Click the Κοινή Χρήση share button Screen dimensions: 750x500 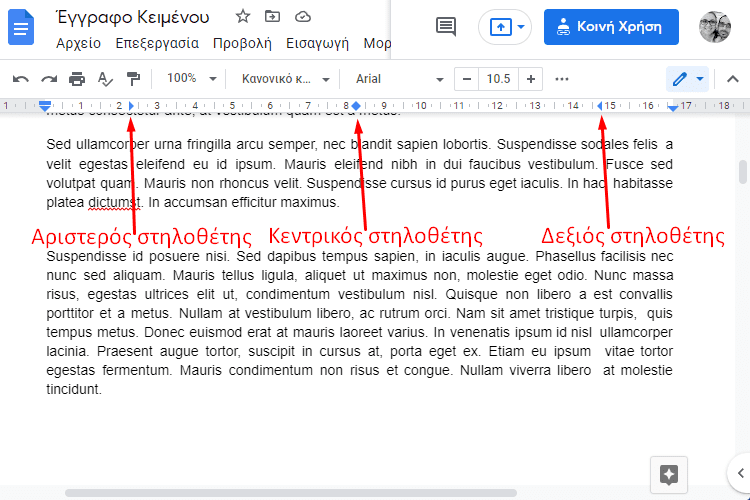click(611, 27)
